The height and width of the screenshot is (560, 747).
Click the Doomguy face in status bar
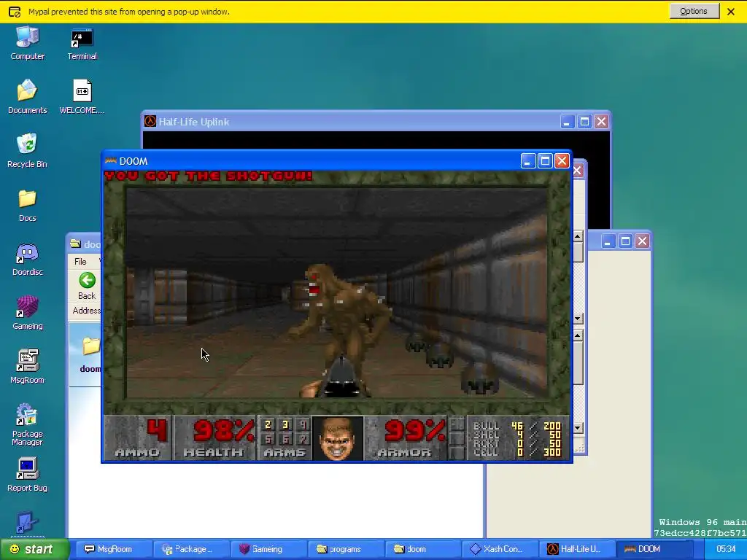coord(337,438)
